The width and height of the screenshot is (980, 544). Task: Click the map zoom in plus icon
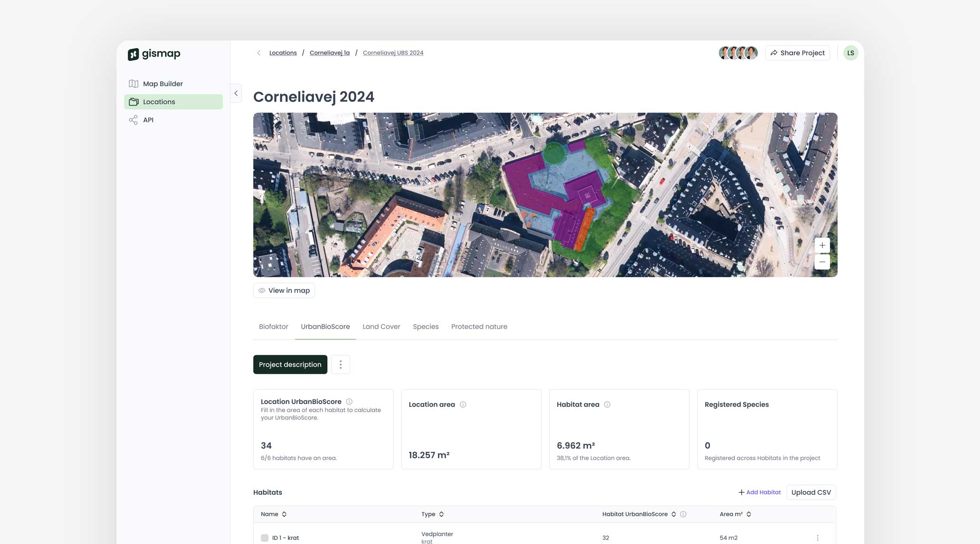(822, 245)
